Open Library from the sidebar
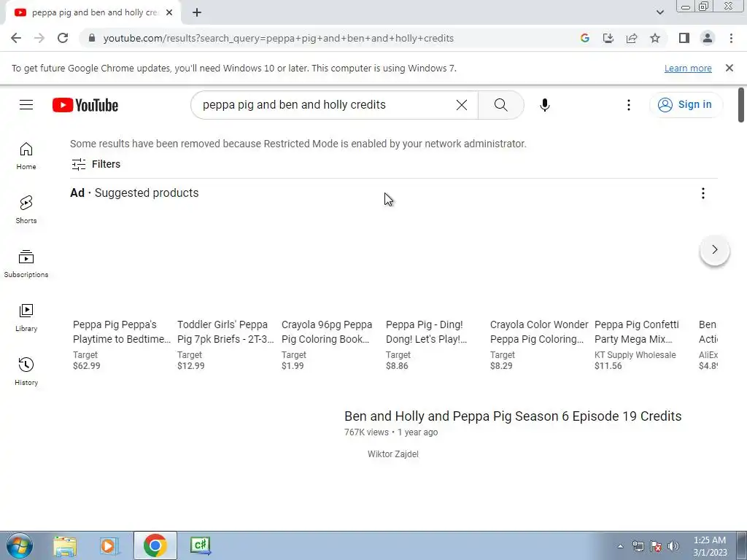747x560 pixels. point(26,318)
